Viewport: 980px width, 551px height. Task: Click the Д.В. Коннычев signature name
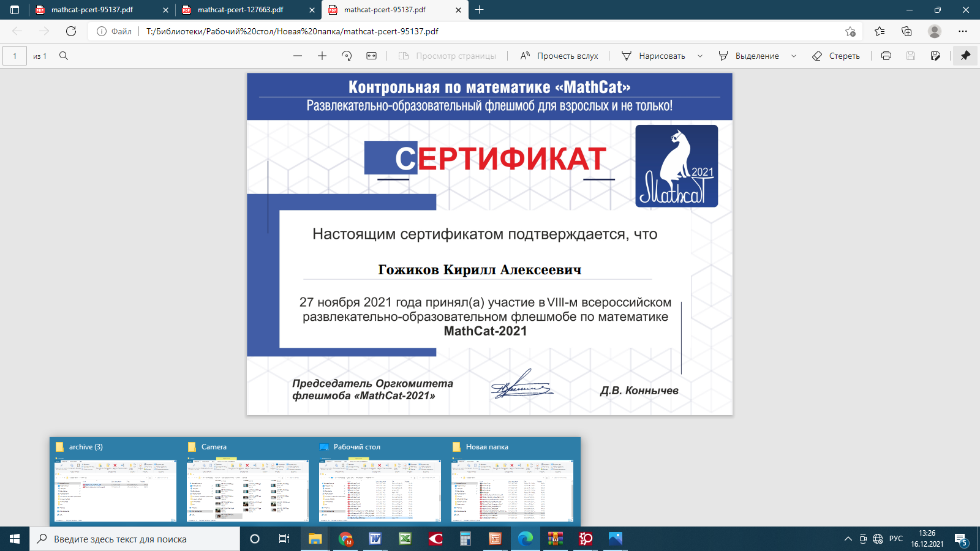[639, 391]
